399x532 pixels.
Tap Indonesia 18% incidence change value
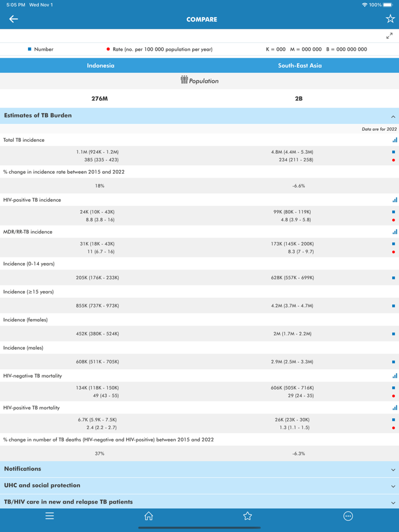click(x=100, y=186)
